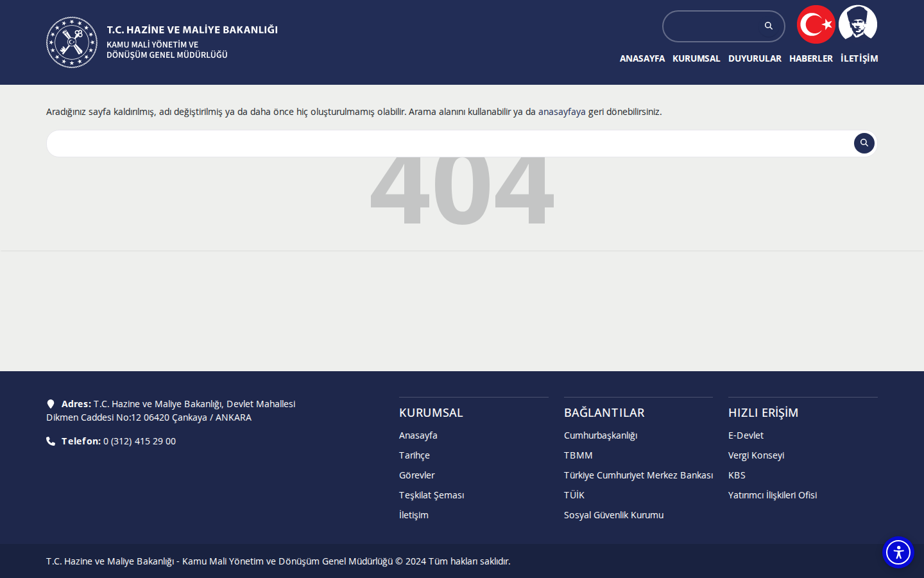Follow the Cumhurbaşkanlığı link
This screenshot has width=924, height=578.
601,435
